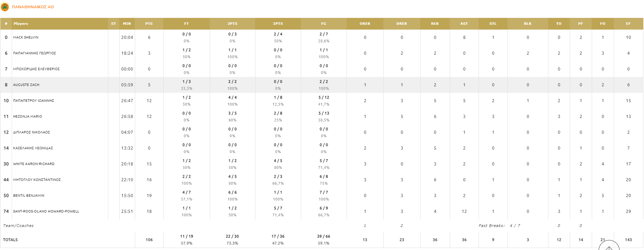Click on BENTIL BENJAMIN player name

coord(29,196)
